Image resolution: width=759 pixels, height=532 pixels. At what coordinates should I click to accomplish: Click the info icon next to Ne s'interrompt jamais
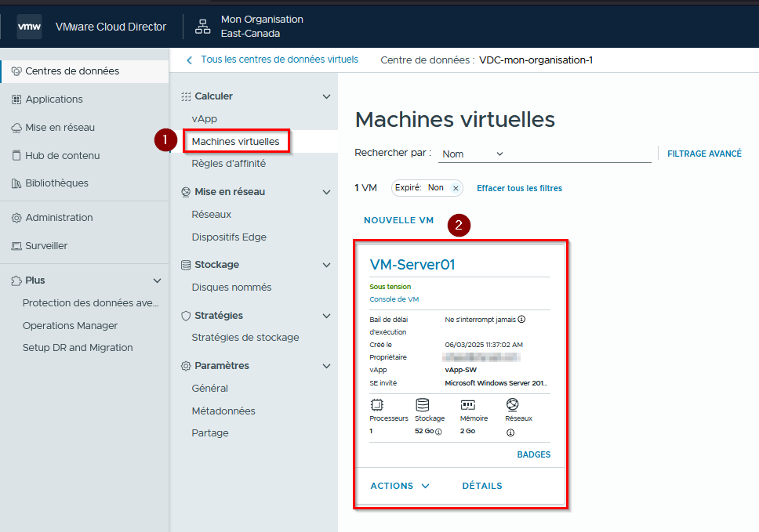[x=521, y=319]
